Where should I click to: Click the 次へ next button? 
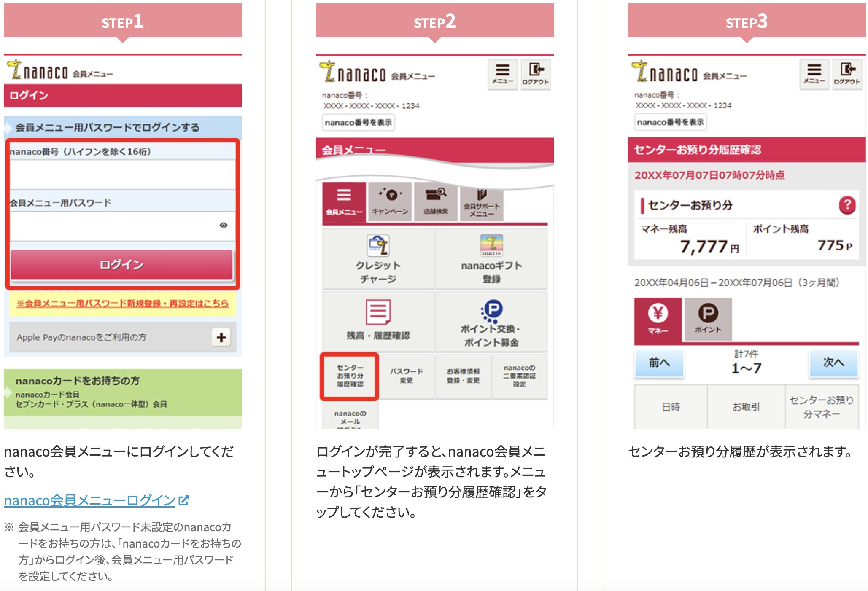click(833, 363)
